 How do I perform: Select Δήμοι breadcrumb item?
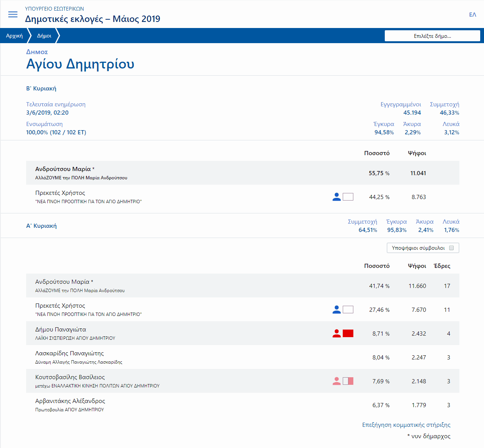point(44,36)
